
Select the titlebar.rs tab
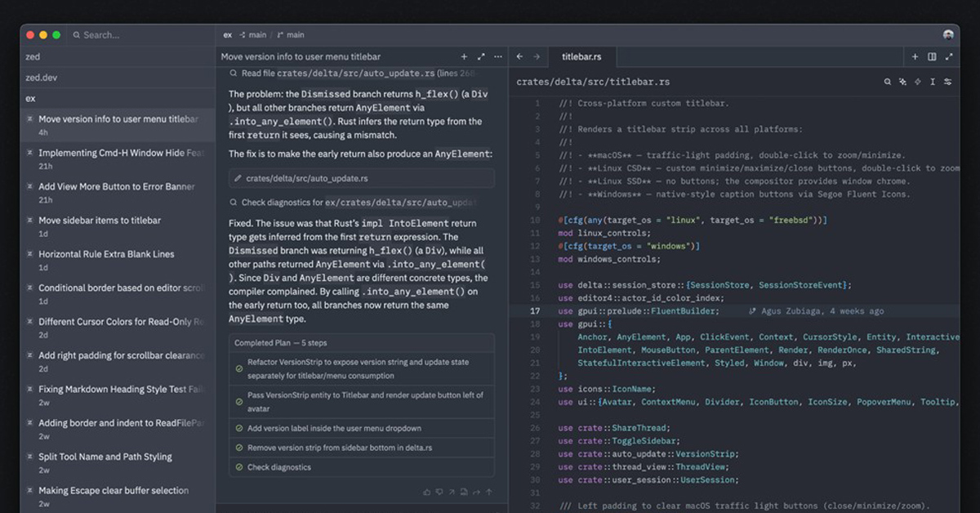pyautogui.click(x=581, y=57)
